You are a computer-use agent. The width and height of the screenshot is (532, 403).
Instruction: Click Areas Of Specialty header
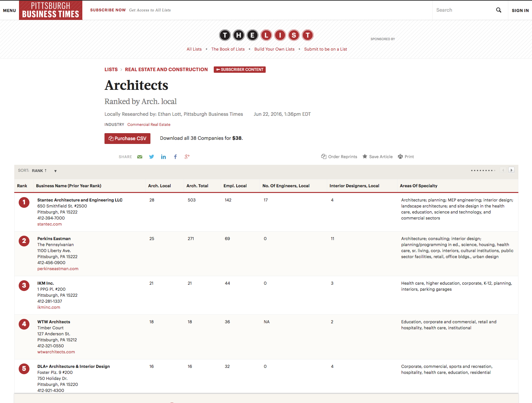pyautogui.click(x=419, y=186)
